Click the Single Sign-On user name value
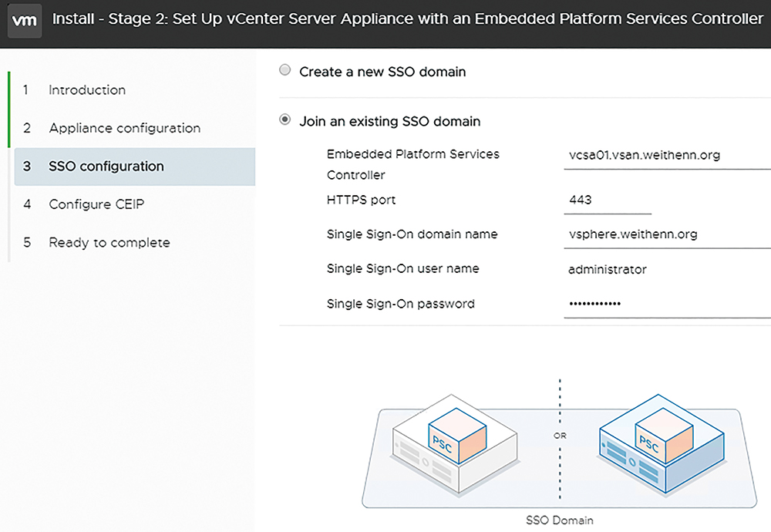The image size is (771, 532). pos(608,269)
